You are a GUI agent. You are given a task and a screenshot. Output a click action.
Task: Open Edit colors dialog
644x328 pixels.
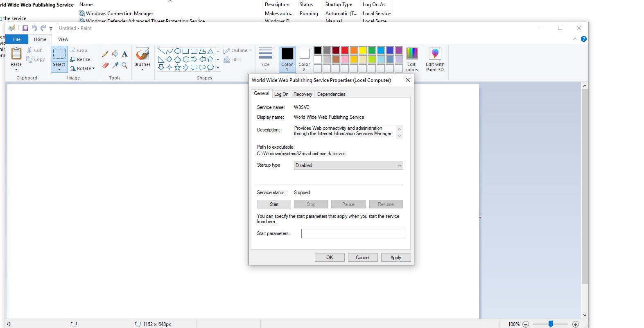[411, 59]
